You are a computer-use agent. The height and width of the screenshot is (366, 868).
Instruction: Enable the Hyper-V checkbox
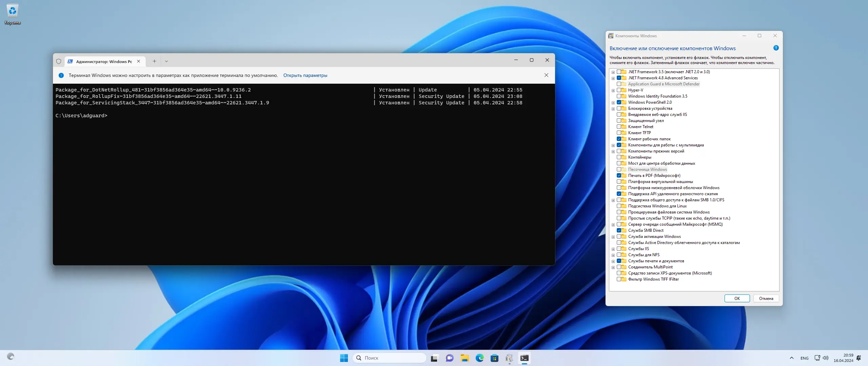click(x=619, y=90)
